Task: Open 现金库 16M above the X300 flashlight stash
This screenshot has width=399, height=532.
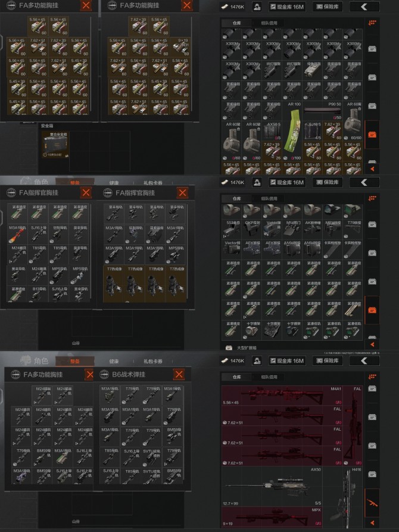Action: 287,7
